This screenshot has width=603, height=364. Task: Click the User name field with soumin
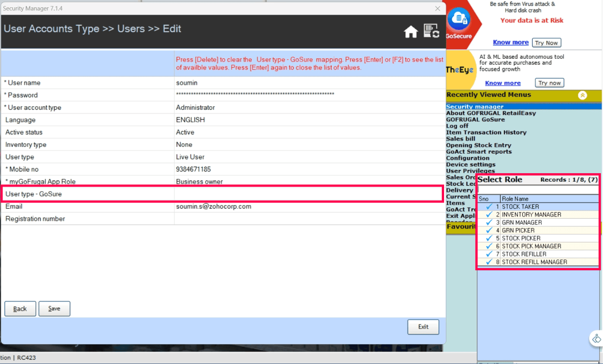pos(309,83)
